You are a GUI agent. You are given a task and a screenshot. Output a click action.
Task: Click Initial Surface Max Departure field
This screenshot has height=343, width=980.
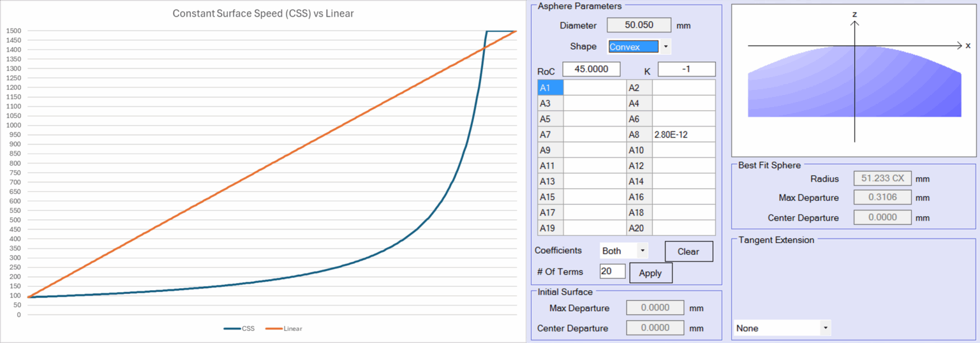tap(655, 308)
